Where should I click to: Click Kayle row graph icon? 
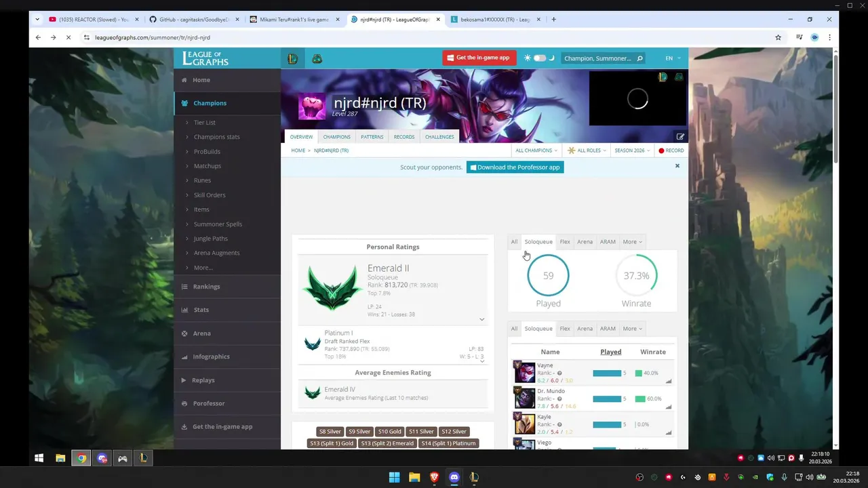click(669, 432)
